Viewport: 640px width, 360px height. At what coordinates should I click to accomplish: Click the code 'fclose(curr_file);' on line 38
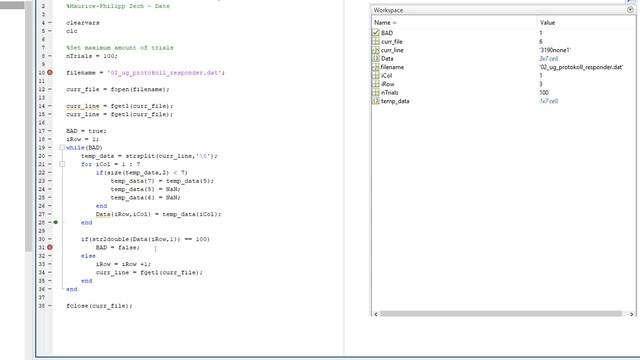pyautogui.click(x=99, y=306)
